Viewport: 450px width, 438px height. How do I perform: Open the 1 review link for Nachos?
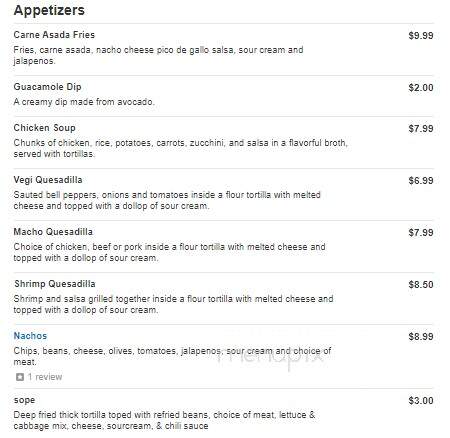[x=45, y=377]
